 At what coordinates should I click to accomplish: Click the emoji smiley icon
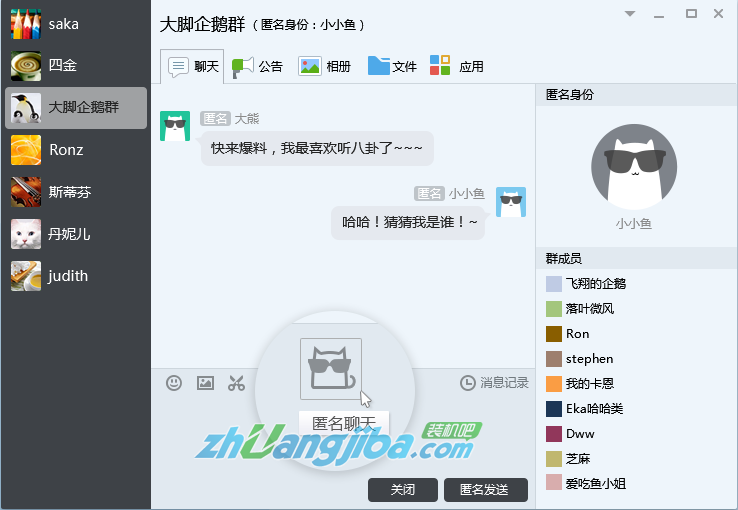tap(174, 382)
